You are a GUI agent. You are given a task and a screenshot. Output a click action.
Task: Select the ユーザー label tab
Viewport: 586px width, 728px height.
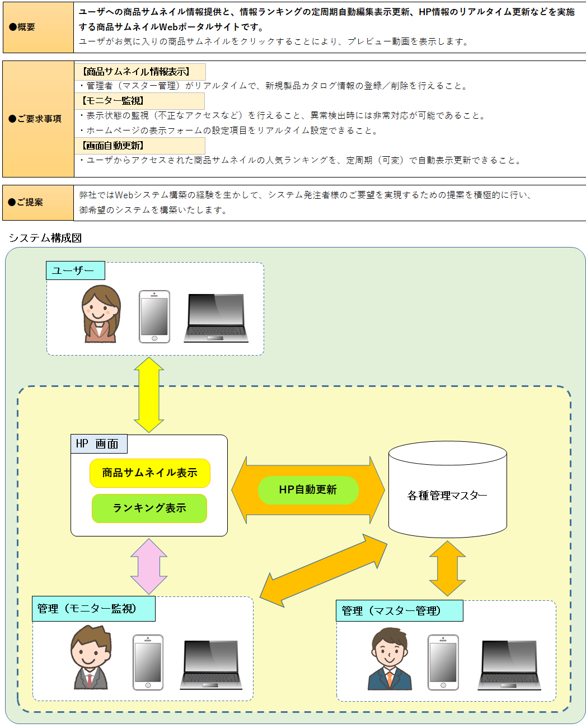(x=75, y=270)
